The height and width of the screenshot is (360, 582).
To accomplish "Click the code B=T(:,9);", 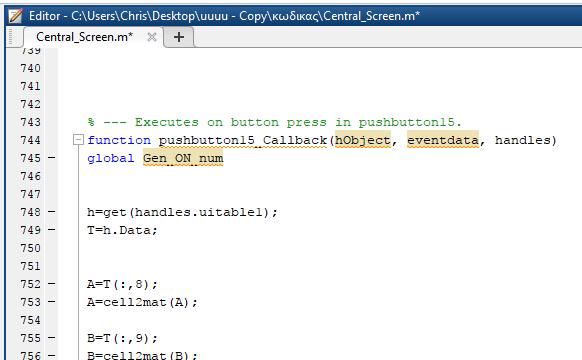I will coord(122,338).
